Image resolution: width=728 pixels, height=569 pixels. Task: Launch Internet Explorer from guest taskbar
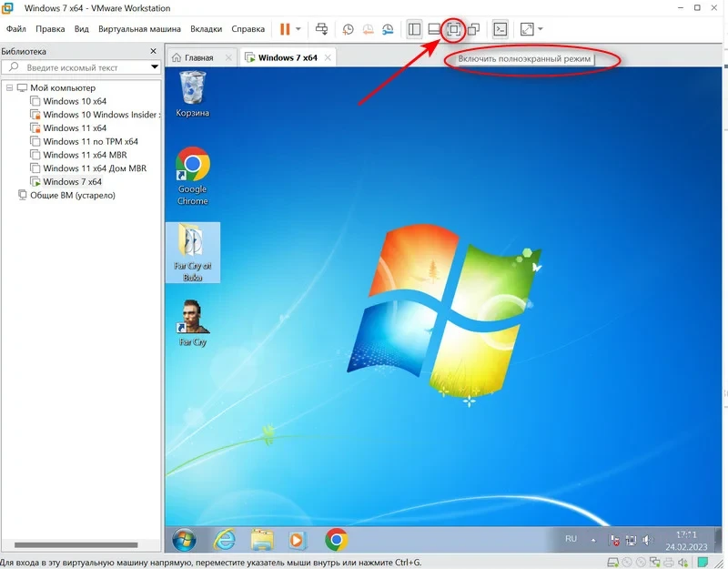(x=225, y=540)
